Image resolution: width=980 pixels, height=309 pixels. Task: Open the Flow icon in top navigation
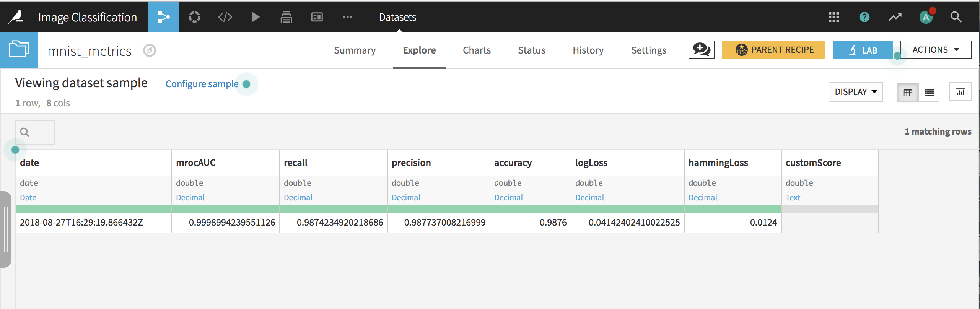[163, 17]
